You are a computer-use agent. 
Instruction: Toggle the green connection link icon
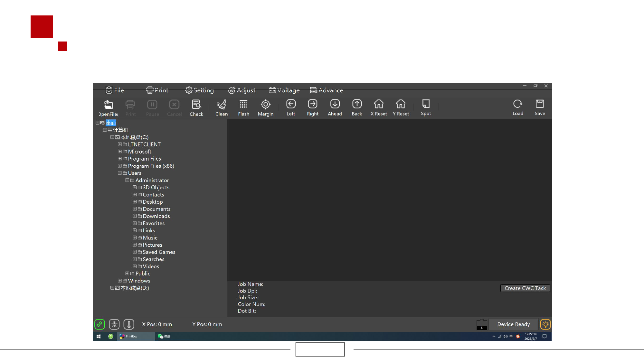tap(99, 324)
